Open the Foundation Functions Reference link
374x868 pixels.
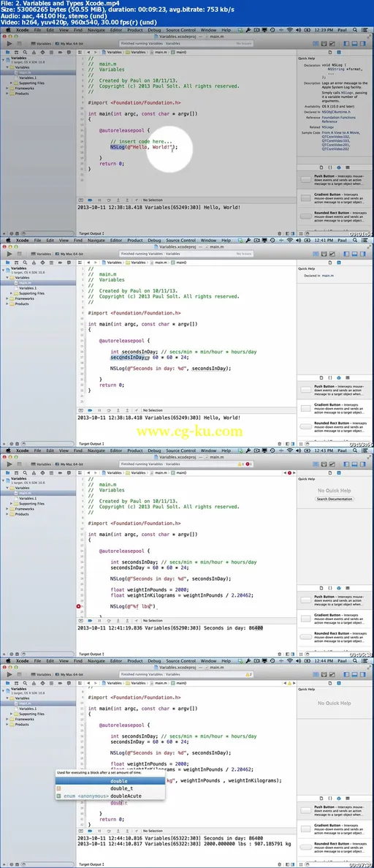[339, 120]
